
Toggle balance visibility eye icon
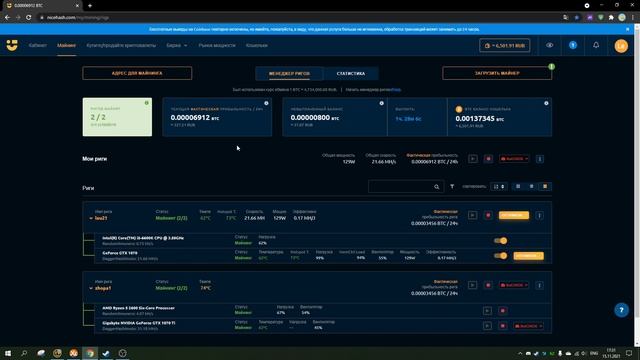click(x=549, y=45)
